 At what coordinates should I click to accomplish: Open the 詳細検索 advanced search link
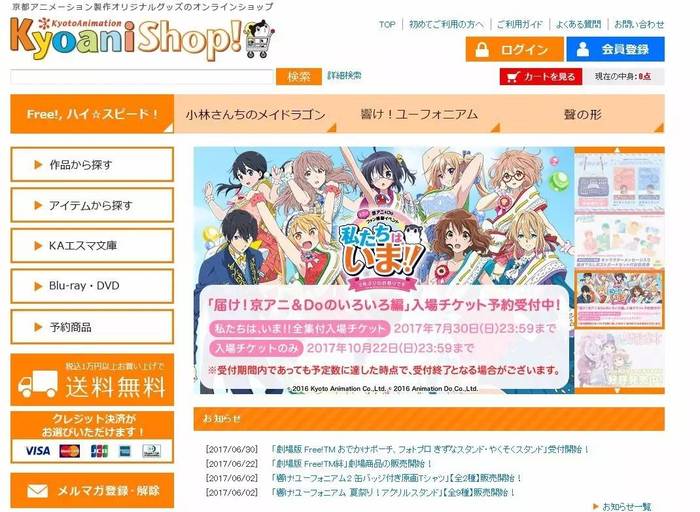pyautogui.click(x=344, y=75)
